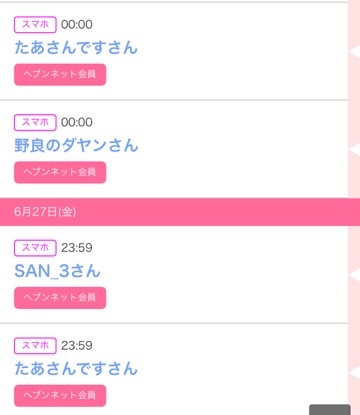Click the 00:00 timestamp above たあさんですさん
Viewport: 360px width, 415px height.
click(x=77, y=25)
